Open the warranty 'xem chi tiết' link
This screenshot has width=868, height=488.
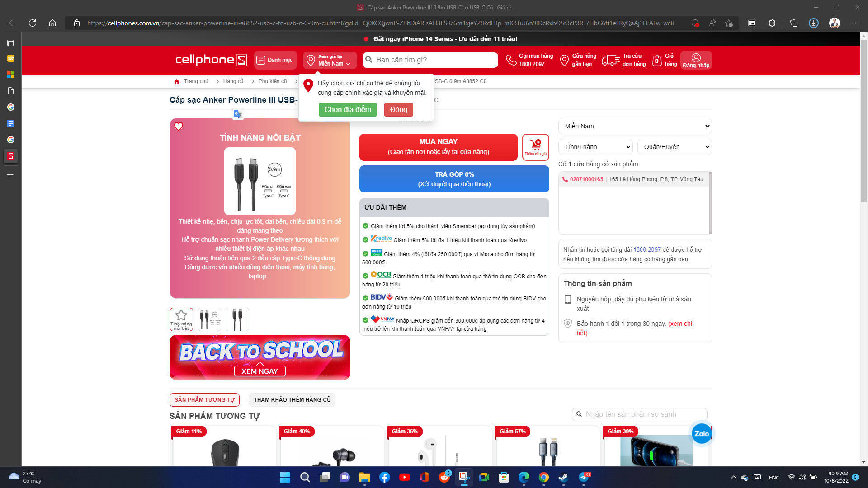[x=680, y=324]
